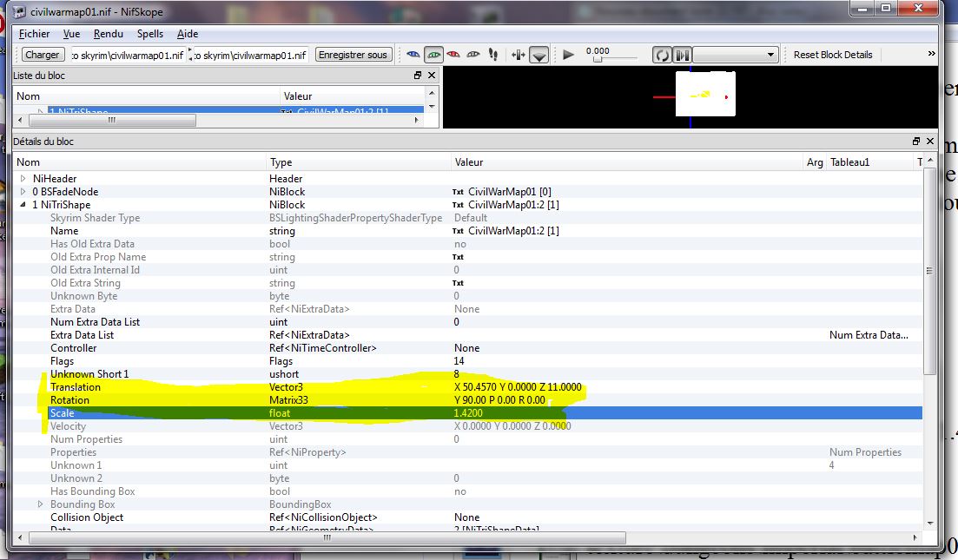Open the Fichier menu

coord(35,34)
